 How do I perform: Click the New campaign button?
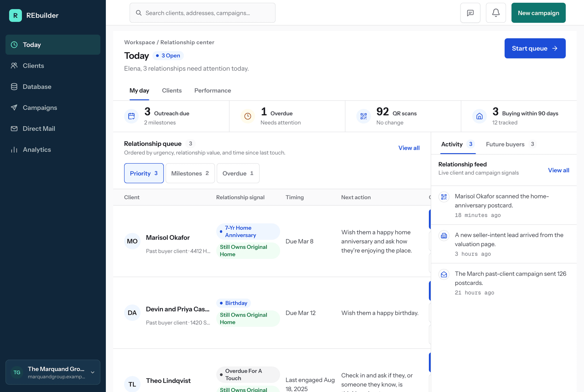(538, 13)
